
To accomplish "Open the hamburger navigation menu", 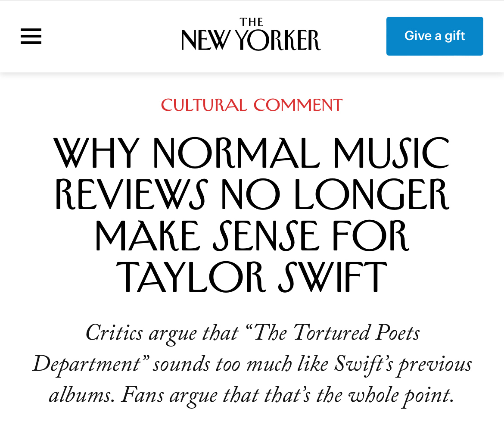I will coord(31,36).
